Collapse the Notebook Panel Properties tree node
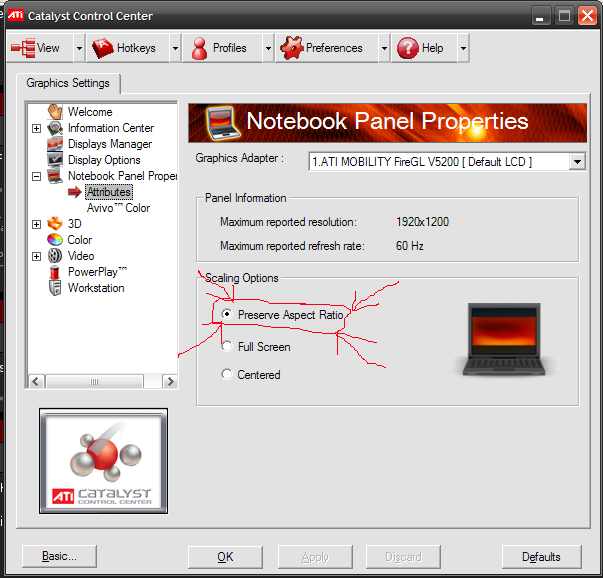The height and width of the screenshot is (578, 603). 37,176
